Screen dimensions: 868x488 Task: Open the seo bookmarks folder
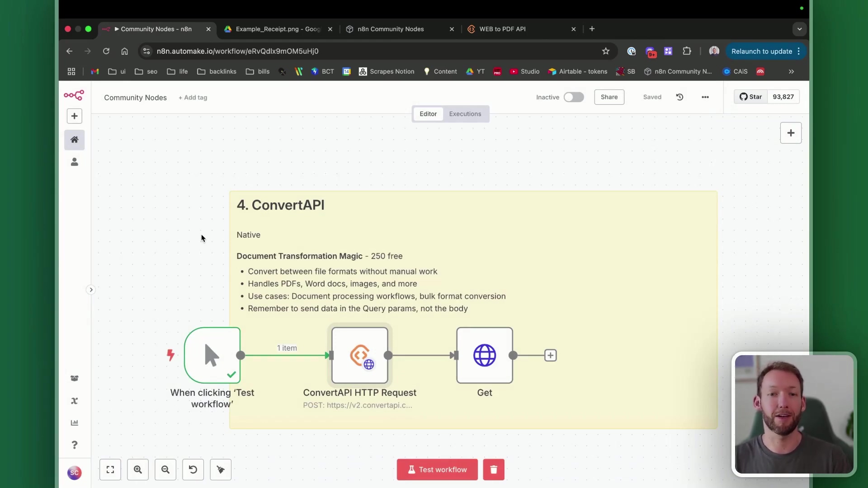click(146, 71)
